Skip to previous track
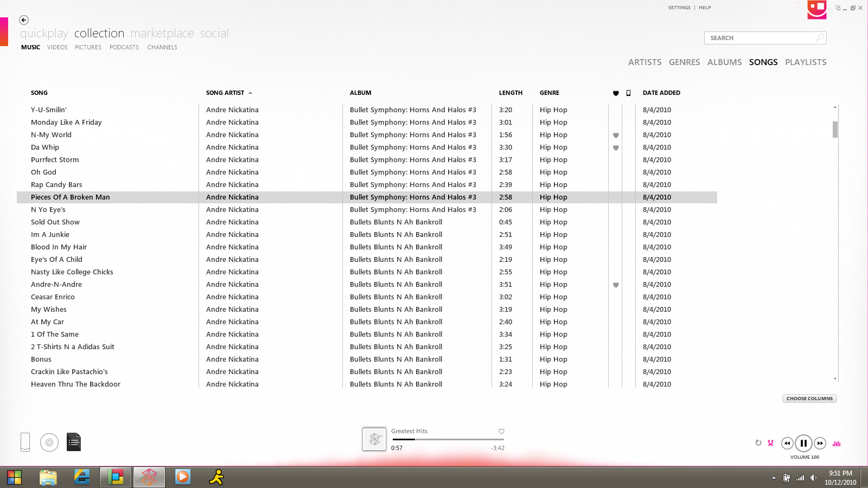This screenshot has width=868, height=488. tap(787, 443)
